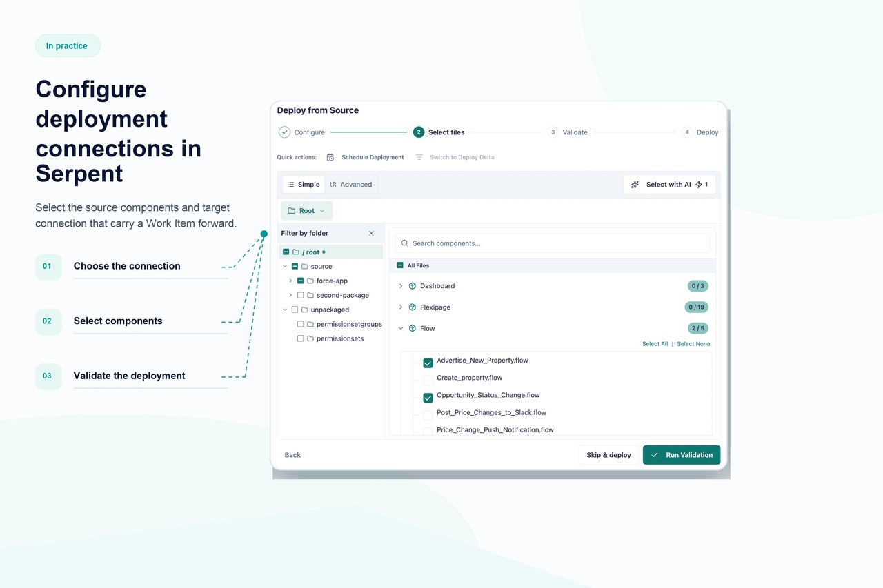Image resolution: width=883 pixels, height=588 pixels.
Task: Click the sparkle icon on Select with AI
Action: coord(635,185)
